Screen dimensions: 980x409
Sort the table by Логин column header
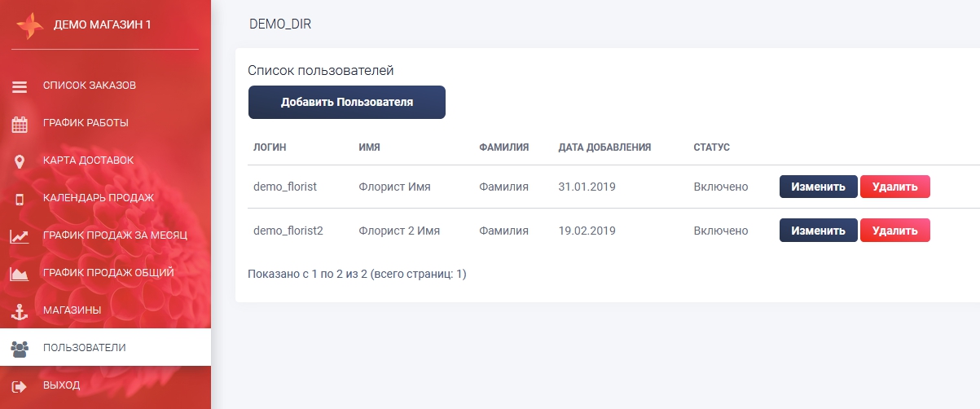click(270, 147)
